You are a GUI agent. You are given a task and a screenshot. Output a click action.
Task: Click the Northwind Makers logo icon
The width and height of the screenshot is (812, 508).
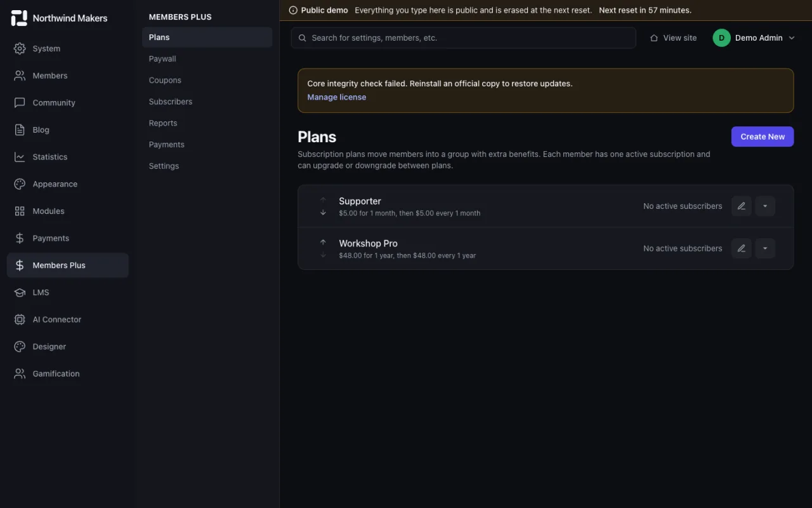(x=19, y=18)
